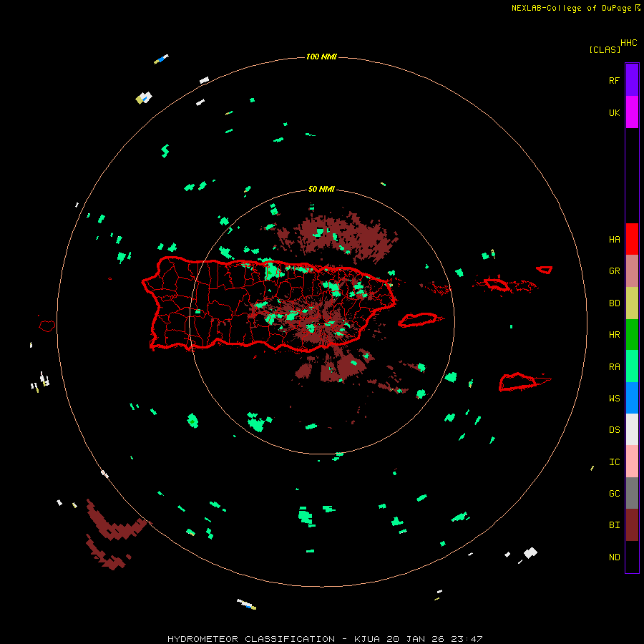Image resolution: width=644 pixels, height=644 pixels.
Task: Click the GR legend label
Action: pos(614,271)
